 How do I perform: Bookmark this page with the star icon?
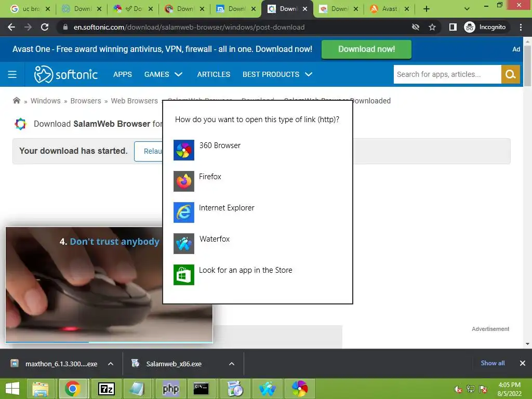point(432,27)
